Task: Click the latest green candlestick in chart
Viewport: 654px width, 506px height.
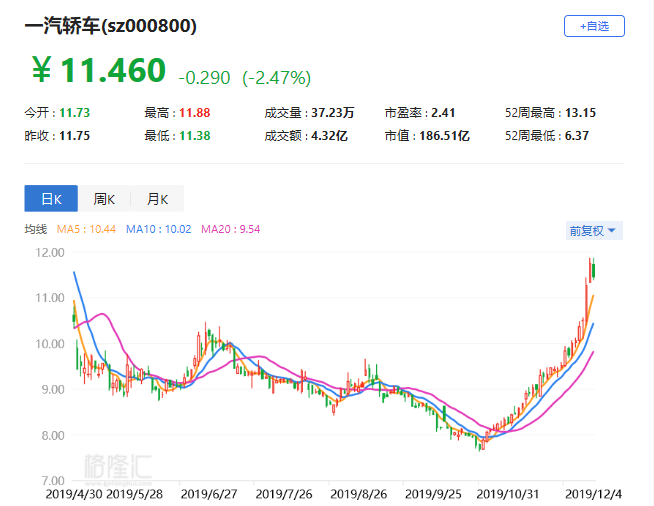Action: click(x=593, y=270)
